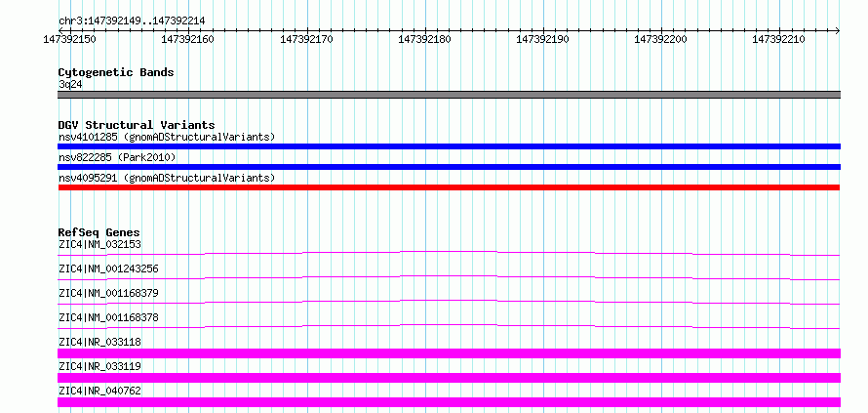Click the Cytogenetic Bands track heading
868x413 pixels.
point(116,72)
